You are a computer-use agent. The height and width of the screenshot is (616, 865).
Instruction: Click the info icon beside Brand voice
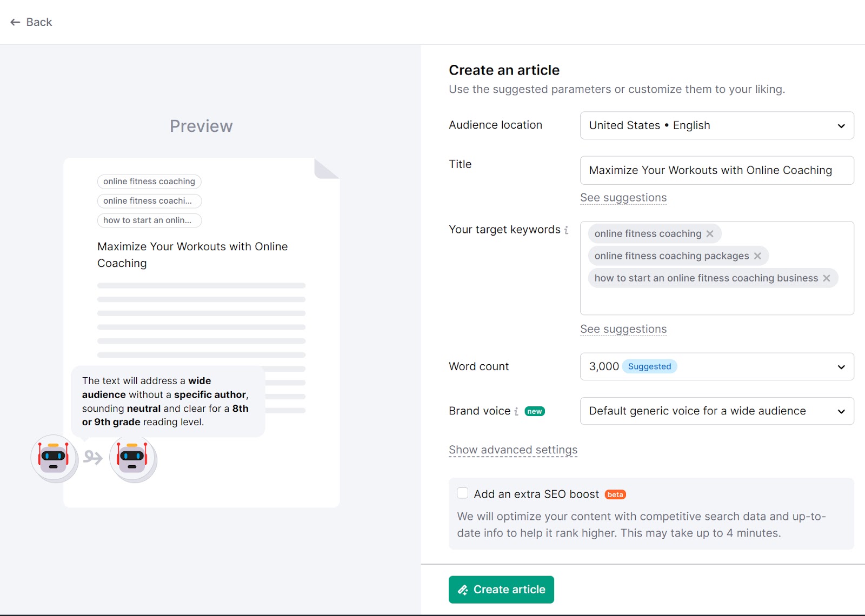(517, 411)
